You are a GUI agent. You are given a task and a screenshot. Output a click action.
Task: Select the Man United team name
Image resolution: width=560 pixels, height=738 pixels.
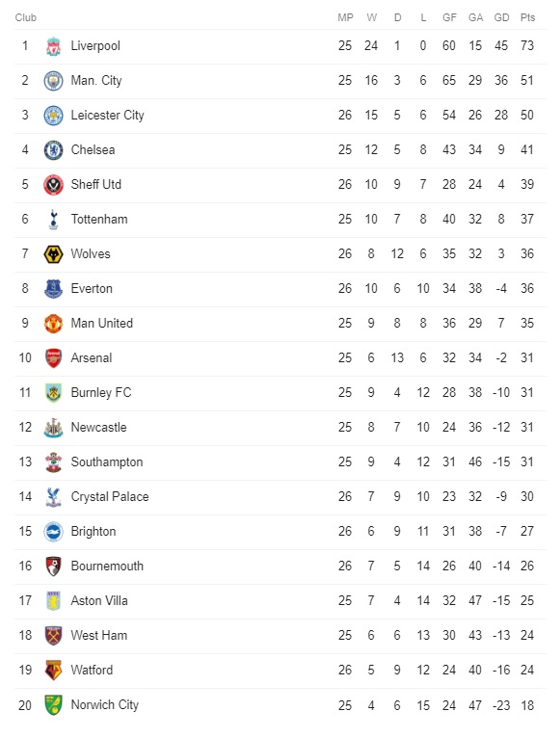[x=102, y=324]
